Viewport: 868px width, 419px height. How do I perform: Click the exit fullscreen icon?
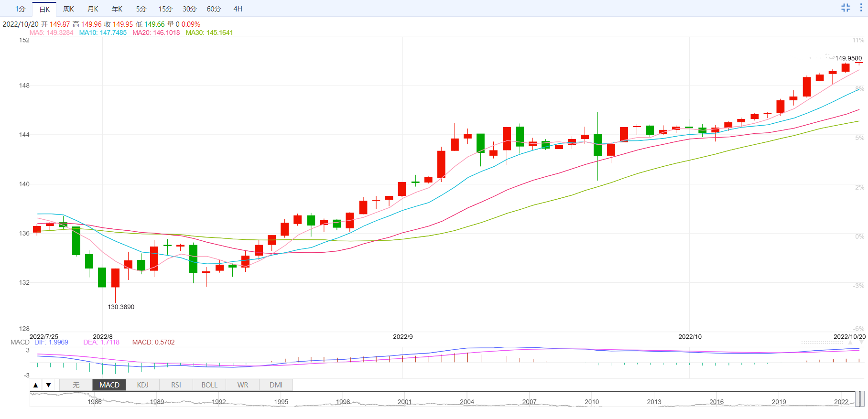click(x=846, y=8)
